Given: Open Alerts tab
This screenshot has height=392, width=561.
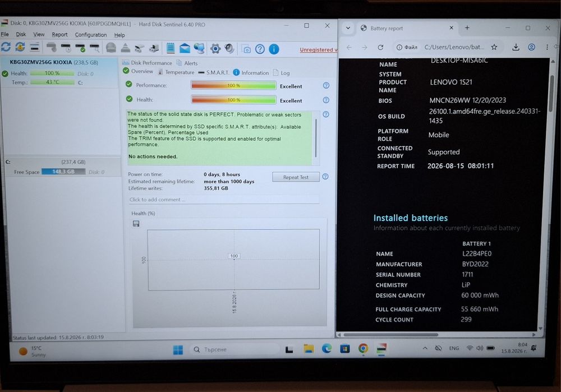Looking at the screenshot, I should [187, 63].
